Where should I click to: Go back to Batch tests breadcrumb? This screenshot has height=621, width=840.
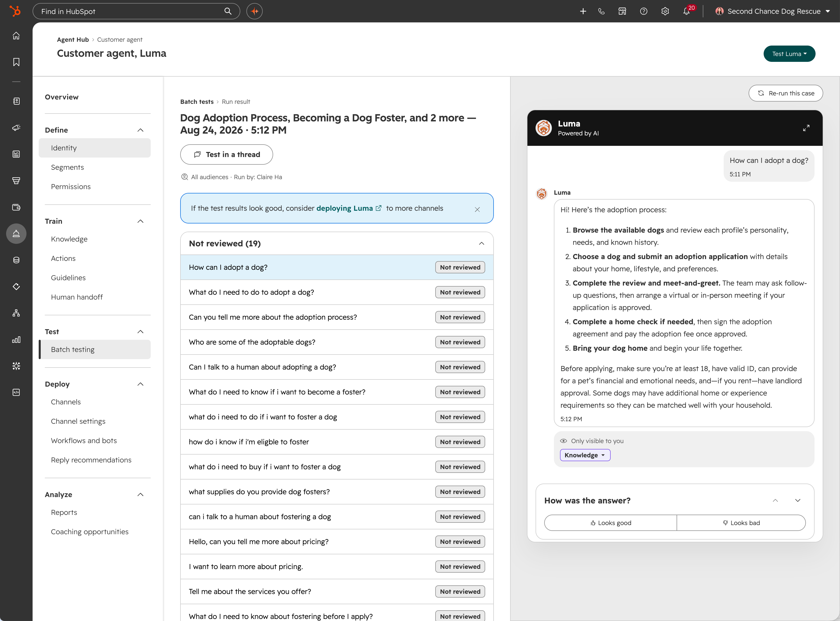[197, 102]
